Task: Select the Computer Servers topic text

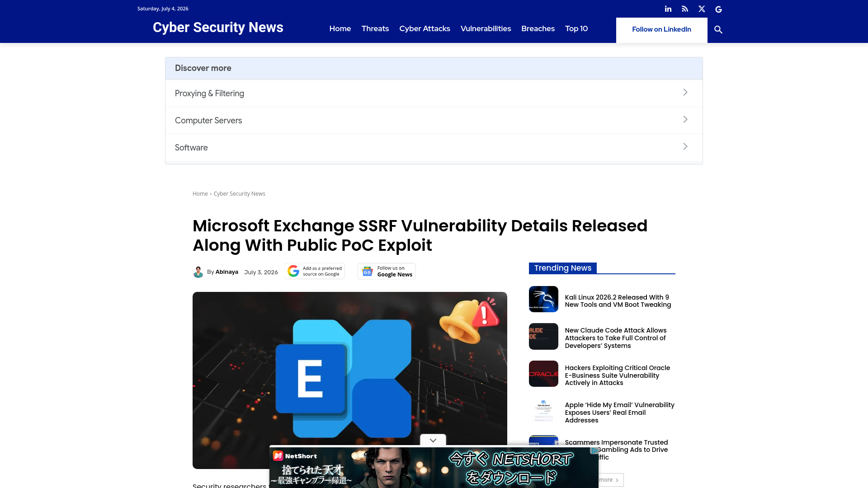Action: click(208, 121)
